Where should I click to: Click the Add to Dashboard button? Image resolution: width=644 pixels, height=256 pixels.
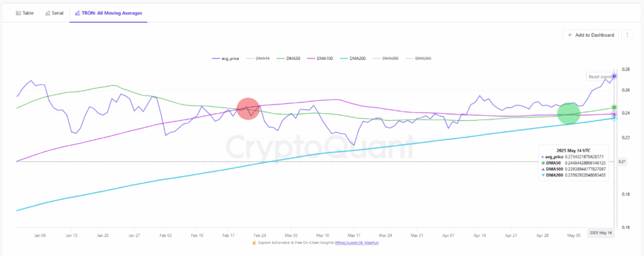point(591,35)
